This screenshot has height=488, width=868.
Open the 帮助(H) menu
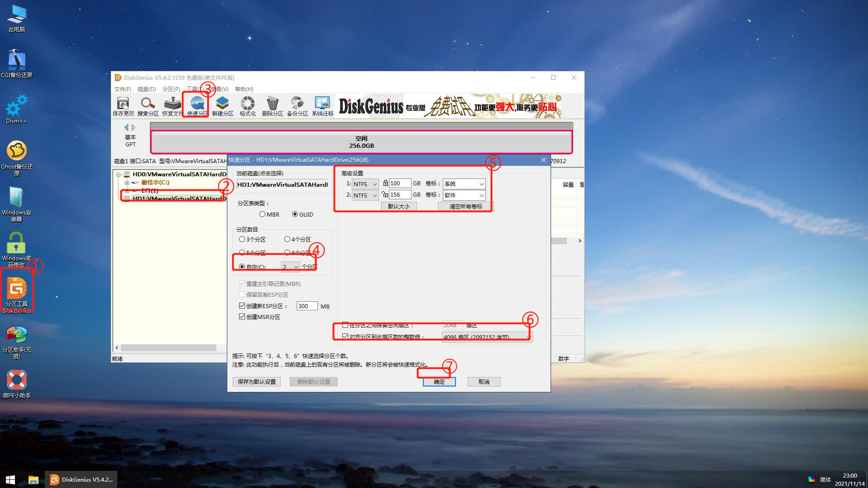point(244,89)
